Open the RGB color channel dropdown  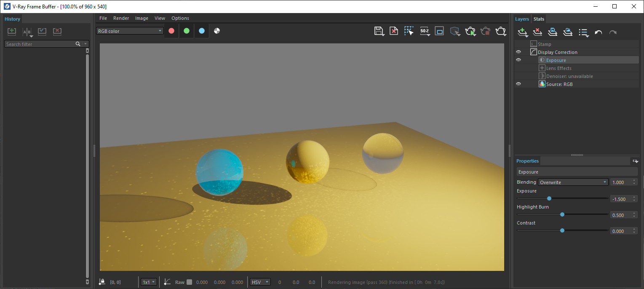[x=130, y=31]
